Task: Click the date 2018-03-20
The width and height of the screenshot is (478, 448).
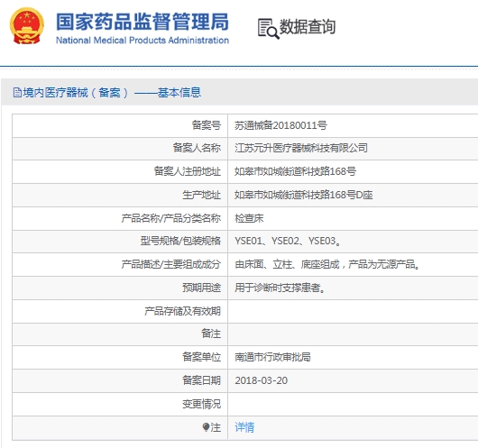Action: click(262, 380)
